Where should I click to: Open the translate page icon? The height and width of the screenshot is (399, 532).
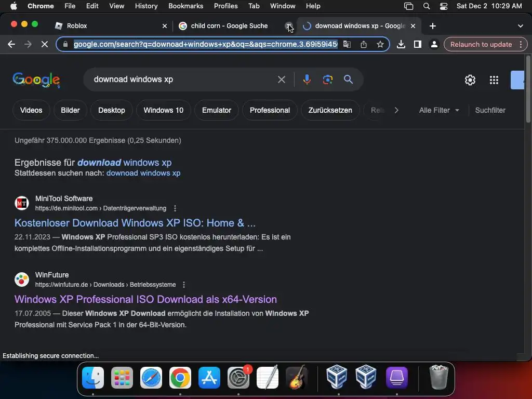[x=347, y=45]
